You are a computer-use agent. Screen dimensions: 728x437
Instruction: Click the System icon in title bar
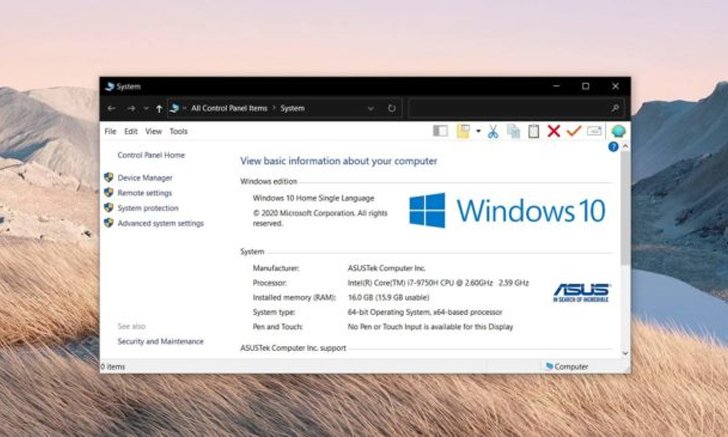tap(110, 86)
